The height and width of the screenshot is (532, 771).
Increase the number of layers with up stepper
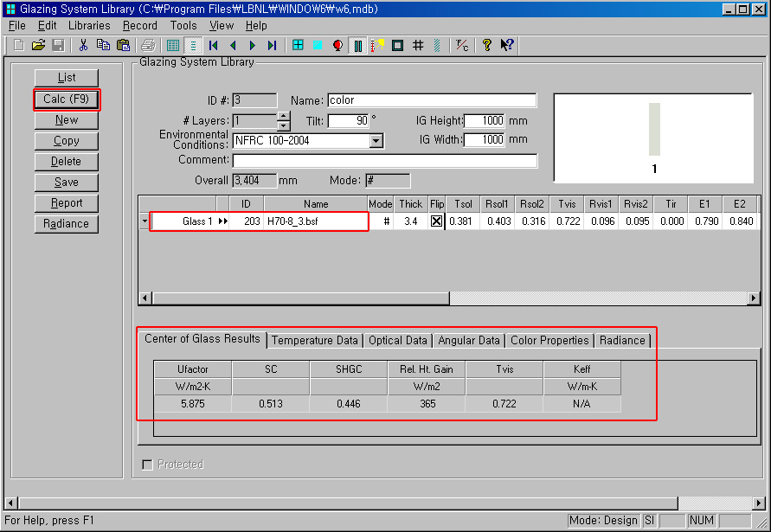pos(284,117)
